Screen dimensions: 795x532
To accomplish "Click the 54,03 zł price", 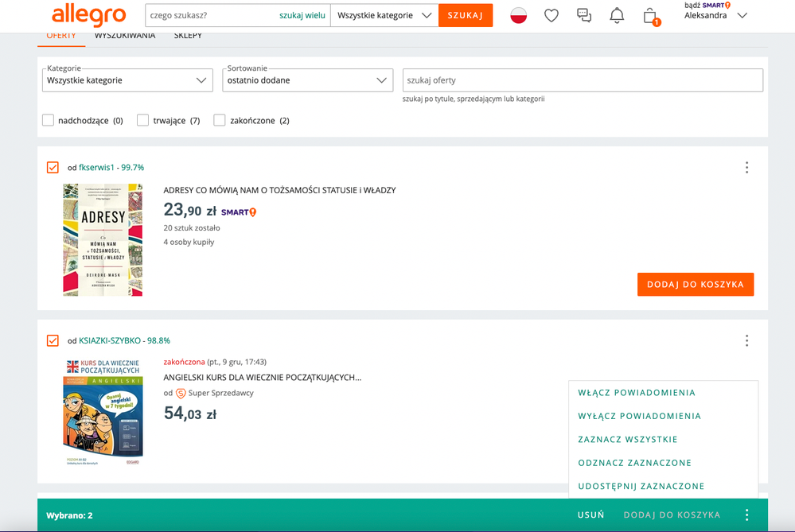I will pos(189,414).
